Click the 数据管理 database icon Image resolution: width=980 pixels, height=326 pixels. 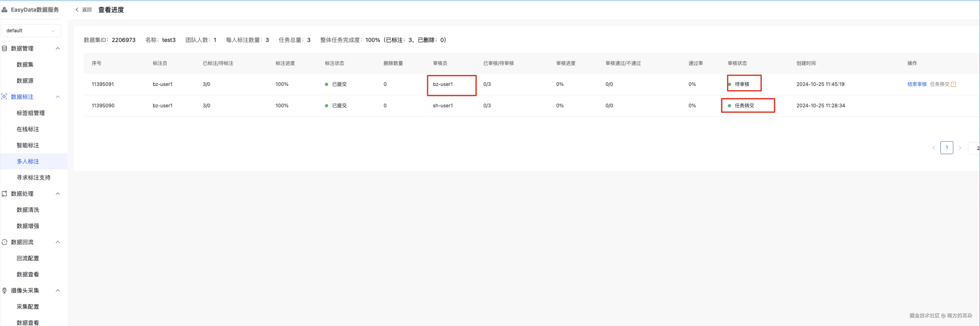(x=5, y=49)
